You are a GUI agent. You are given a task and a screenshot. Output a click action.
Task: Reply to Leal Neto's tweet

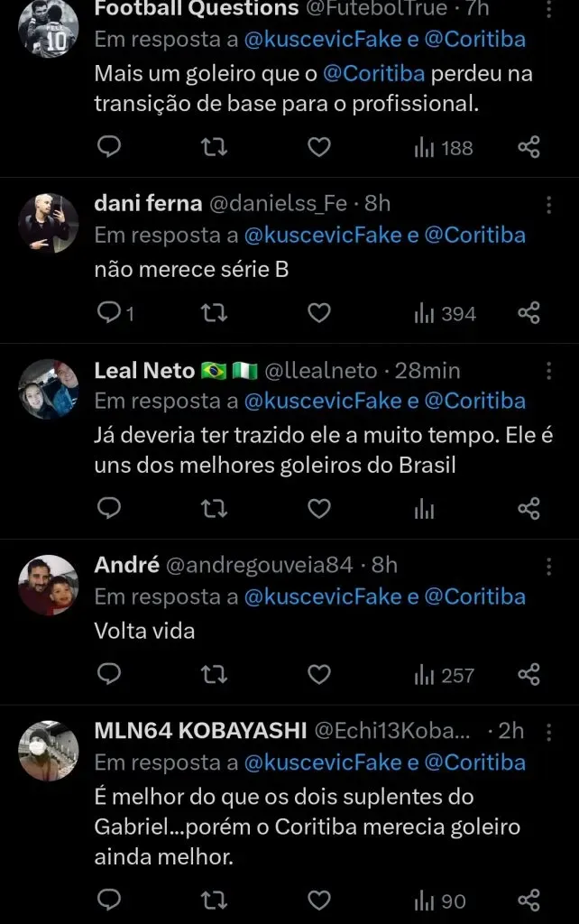pos(109,509)
